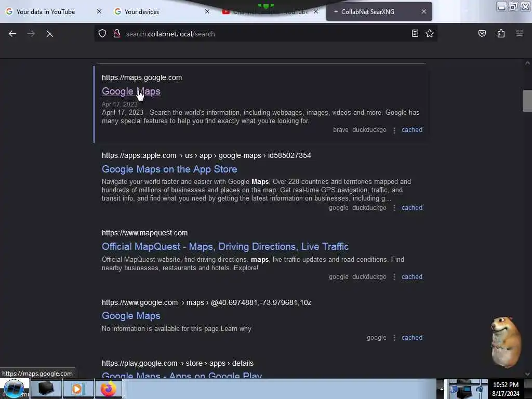Close the YouTube channel tab
Image resolution: width=532 pixels, height=399 pixels.
click(316, 11)
